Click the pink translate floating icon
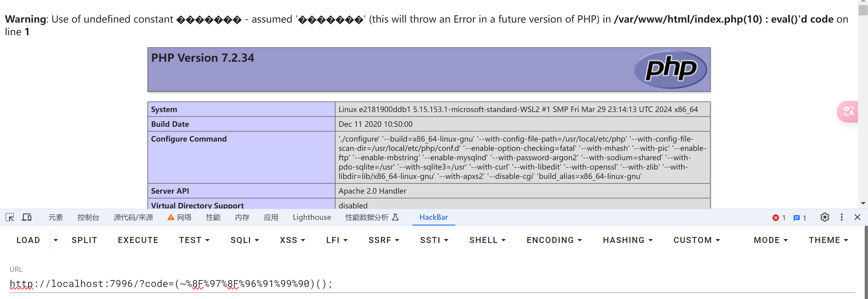Image resolution: width=868 pixels, height=299 pixels. pos(848,111)
